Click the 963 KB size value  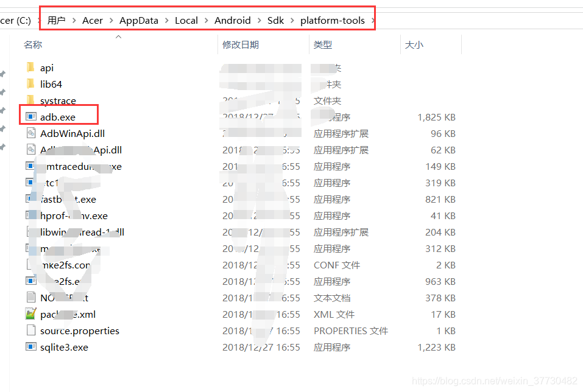pyautogui.click(x=440, y=281)
